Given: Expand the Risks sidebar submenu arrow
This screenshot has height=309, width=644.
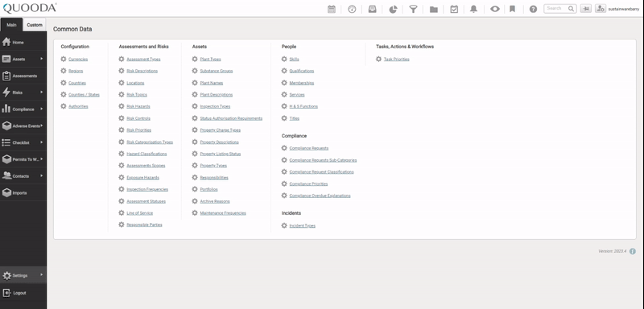Looking at the screenshot, I should (x=42, y=93).
